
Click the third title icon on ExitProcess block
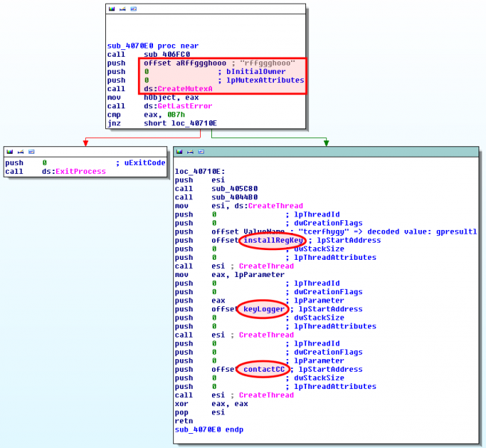pyautogui.click(x=31, y=152)
